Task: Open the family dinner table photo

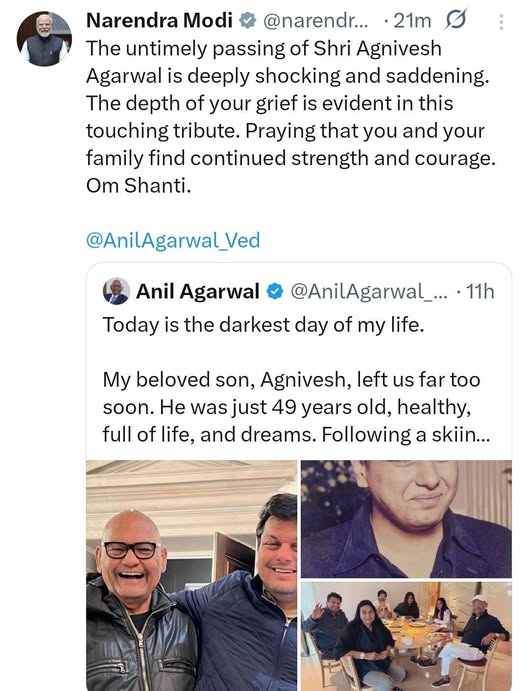Action: point(406,636)
